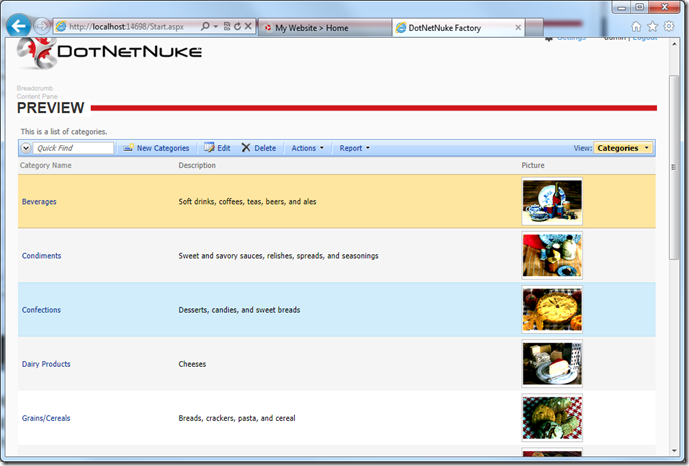Open the Confections category link
The image size is (689, 466).
pos(41,310)
